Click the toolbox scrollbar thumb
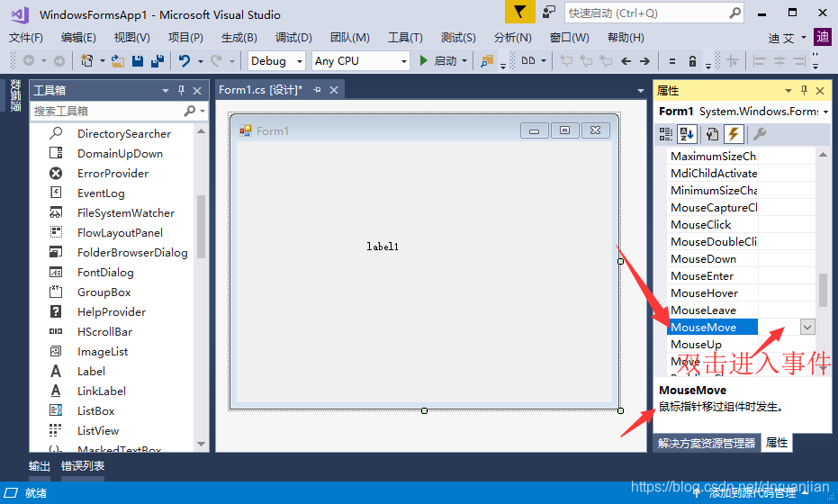 (x=201, y=227)
